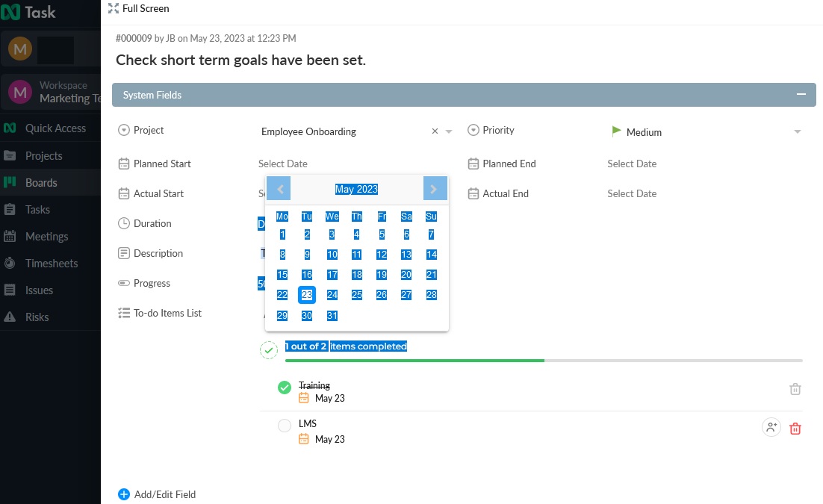Click the Planned End Select Date field
Screen dimensions: 823x504
pyautogui.click(x=632, y=164)
